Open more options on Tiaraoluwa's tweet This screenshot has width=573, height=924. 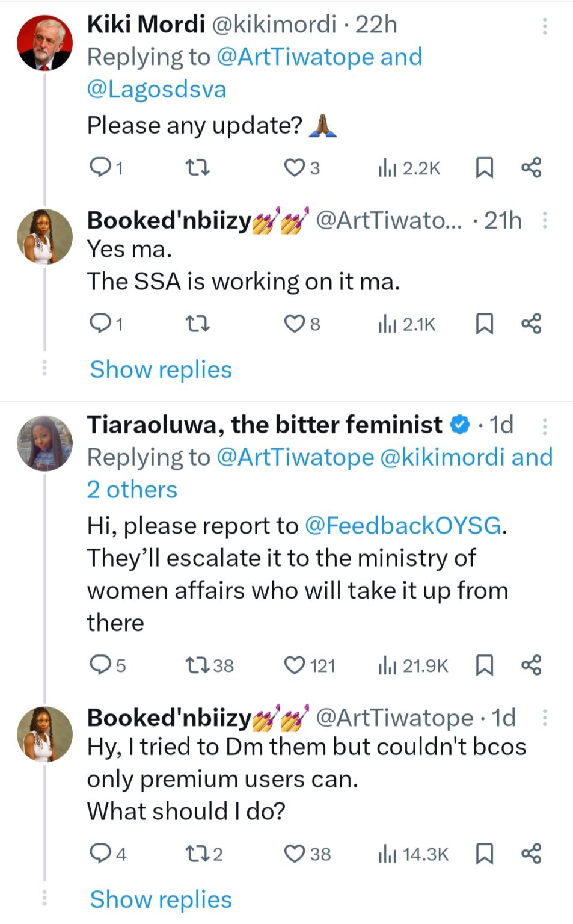(x=545, y=427)
